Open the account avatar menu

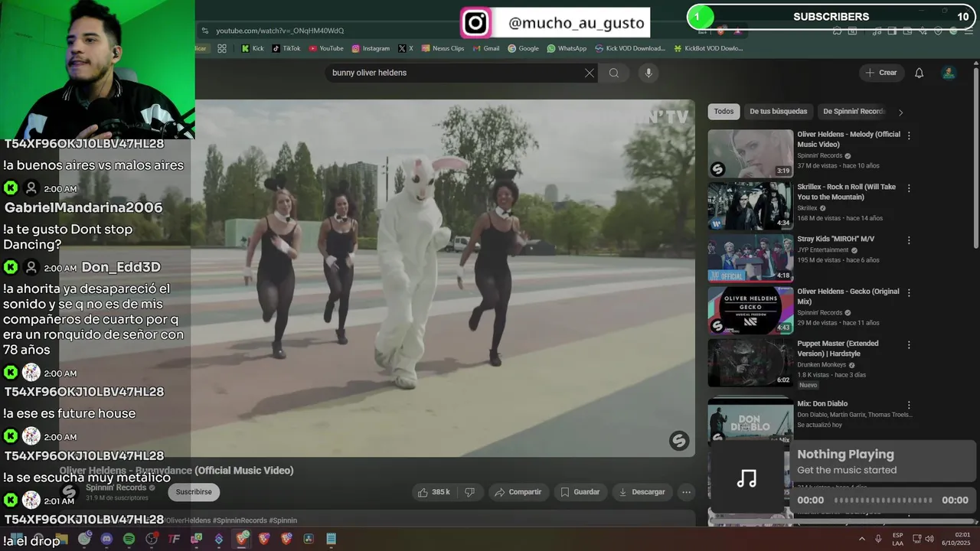click(949, 73)
